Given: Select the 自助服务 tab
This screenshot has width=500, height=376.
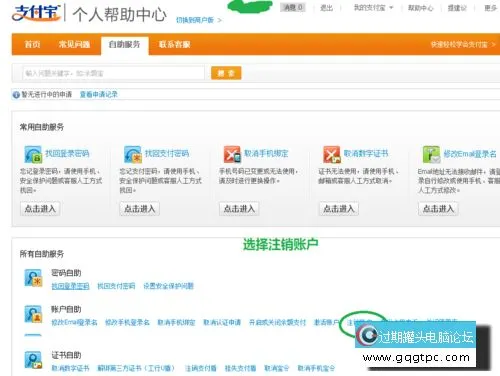Looking at the screenshot, I should click(124, 45).
